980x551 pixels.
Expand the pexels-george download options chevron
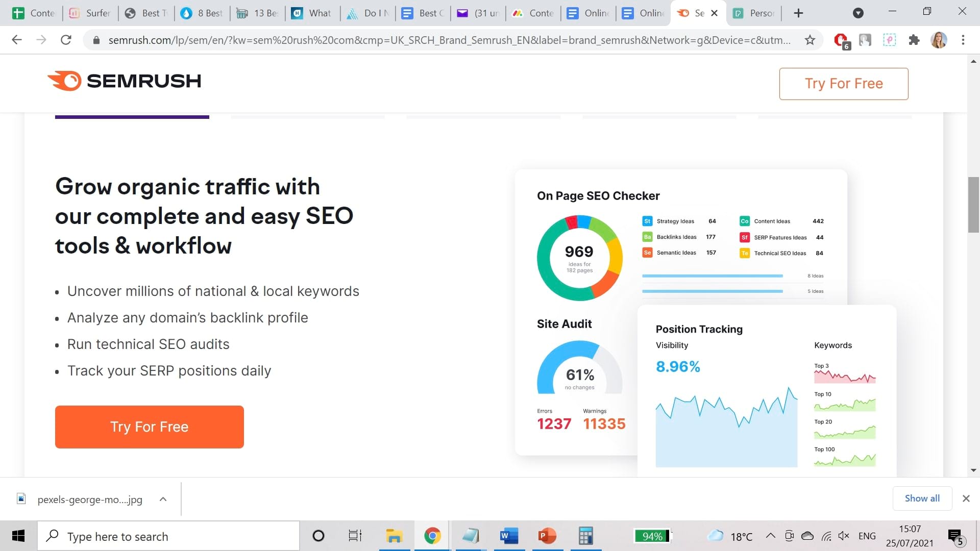pyautogui.click(x=163, y=499)
